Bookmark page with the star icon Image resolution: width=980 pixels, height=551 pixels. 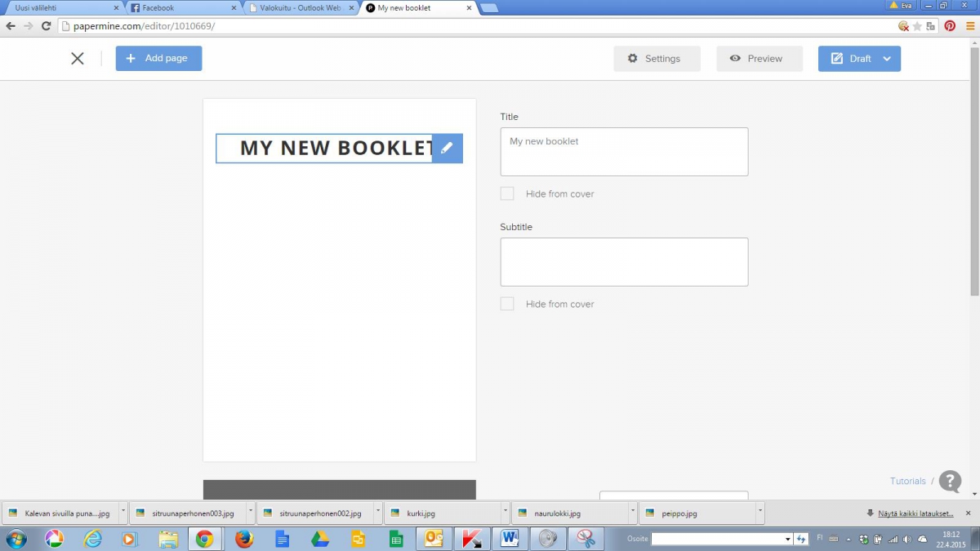click(917, 26)
